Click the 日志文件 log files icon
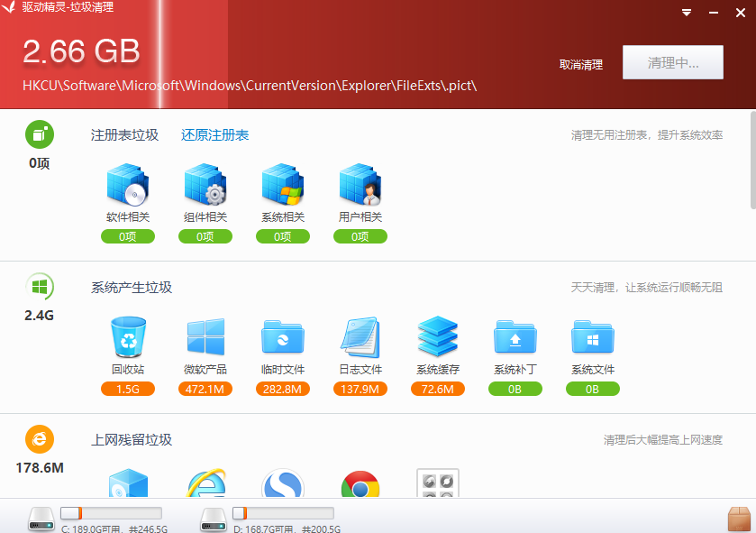This screenshot has height=533, width=756. click(x=360, y=339)
